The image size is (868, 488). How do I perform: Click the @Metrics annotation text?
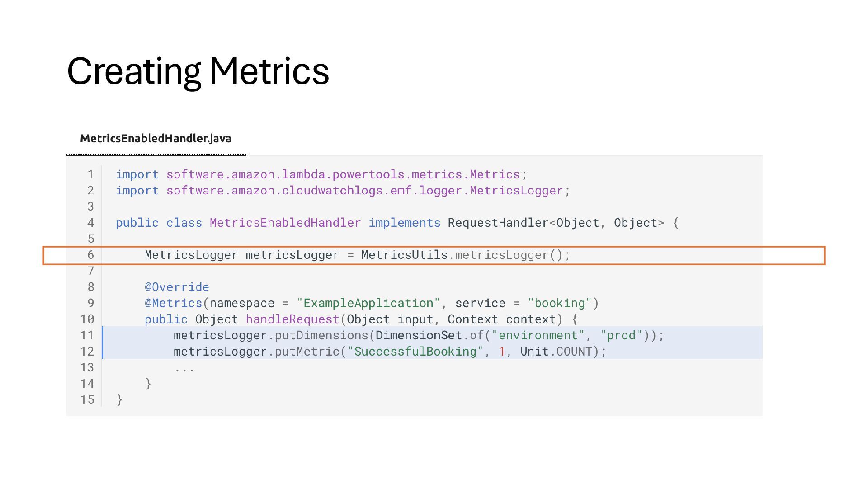point(174,303)
